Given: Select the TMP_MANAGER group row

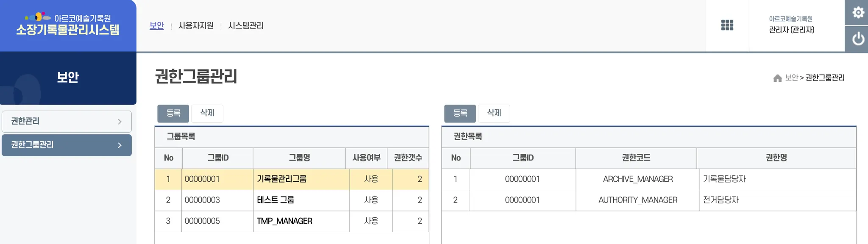Looking at the screenshot, I should tap(284, 221).
